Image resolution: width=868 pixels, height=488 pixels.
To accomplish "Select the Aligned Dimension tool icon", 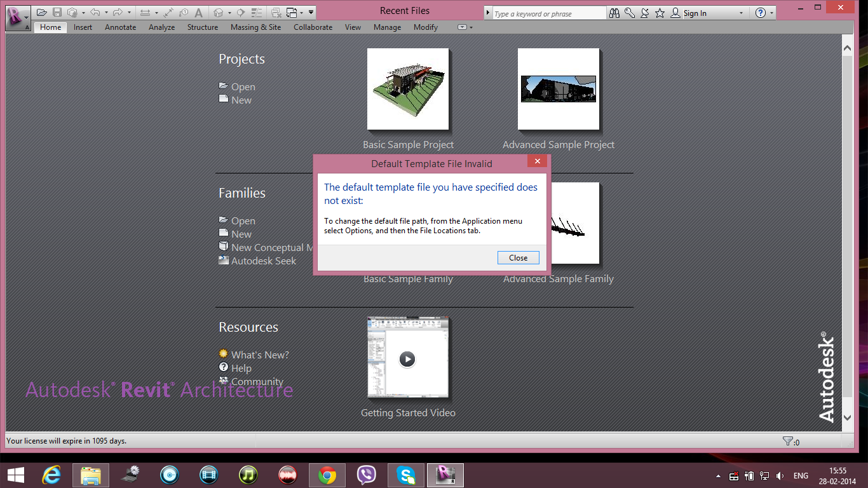I will pos(168,12).
